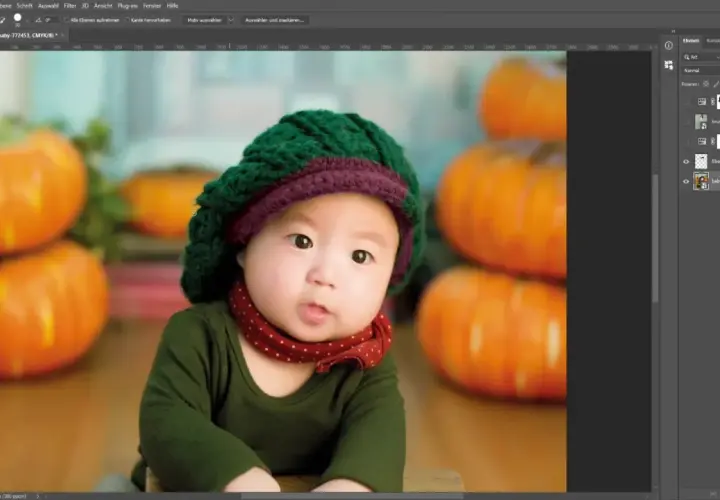
Task: Click the Motiv auswählen button
Action: click(204, 20)
